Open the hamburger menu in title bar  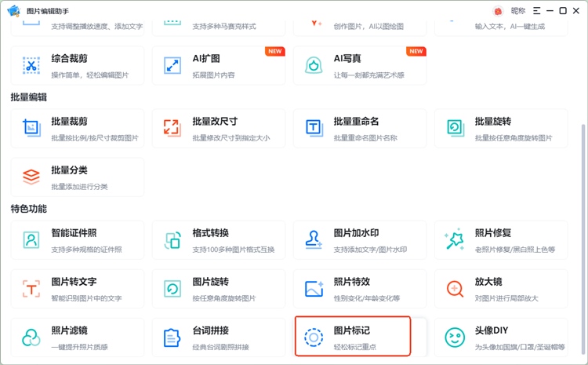click(x=537, y=11)
